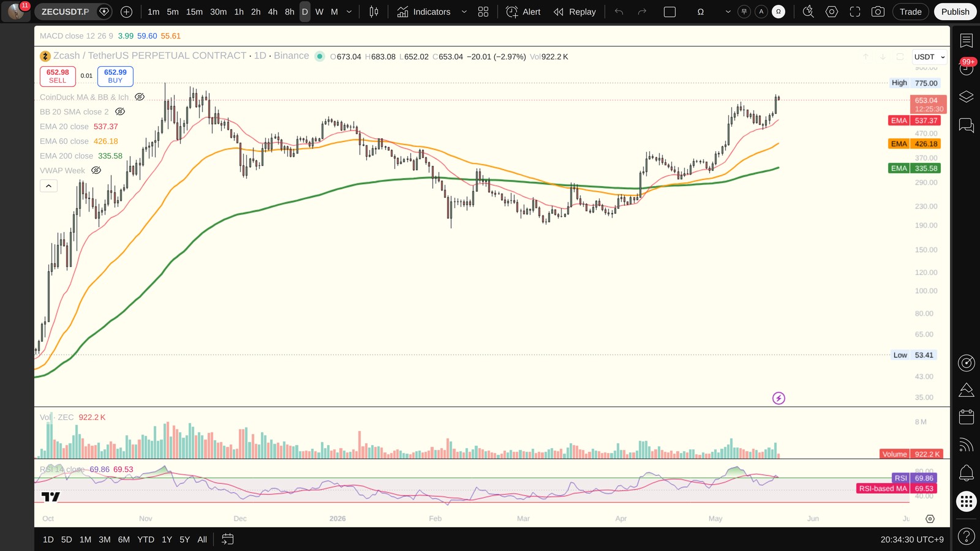Toggle visibility of CoinDuck MA & BB indicator
Screen dimensions: 980x551
[x=140, y=97]
